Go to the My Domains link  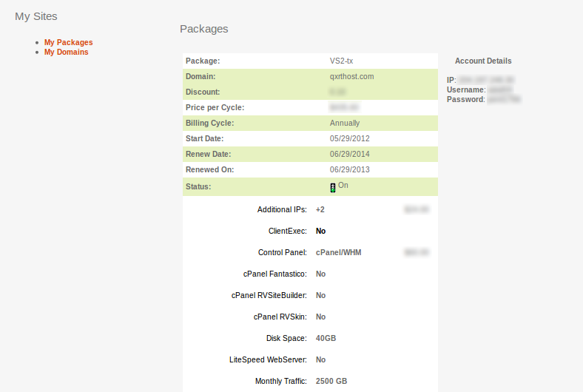[66, 53]
